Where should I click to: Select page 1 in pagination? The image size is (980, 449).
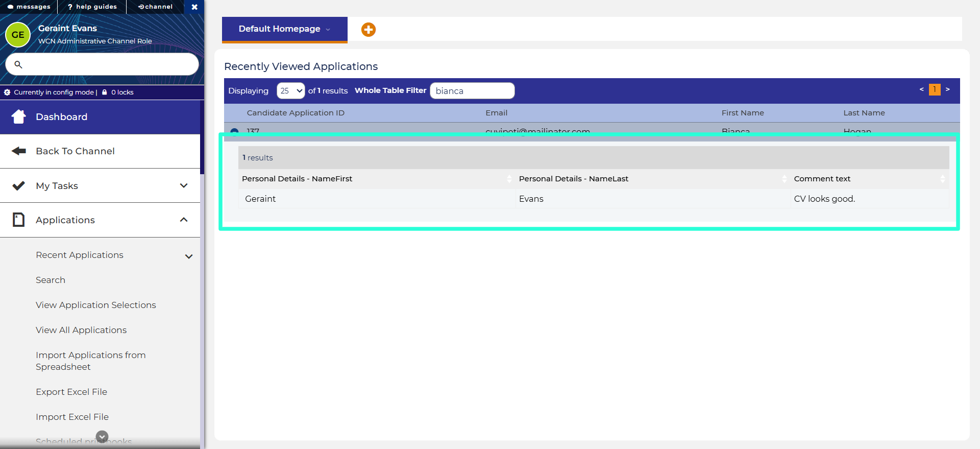click(935, 89)
